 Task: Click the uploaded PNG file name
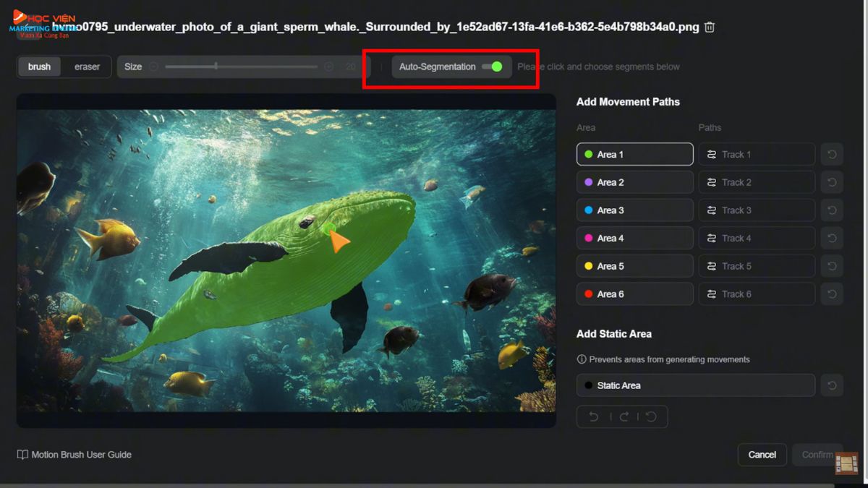point(375,27)
